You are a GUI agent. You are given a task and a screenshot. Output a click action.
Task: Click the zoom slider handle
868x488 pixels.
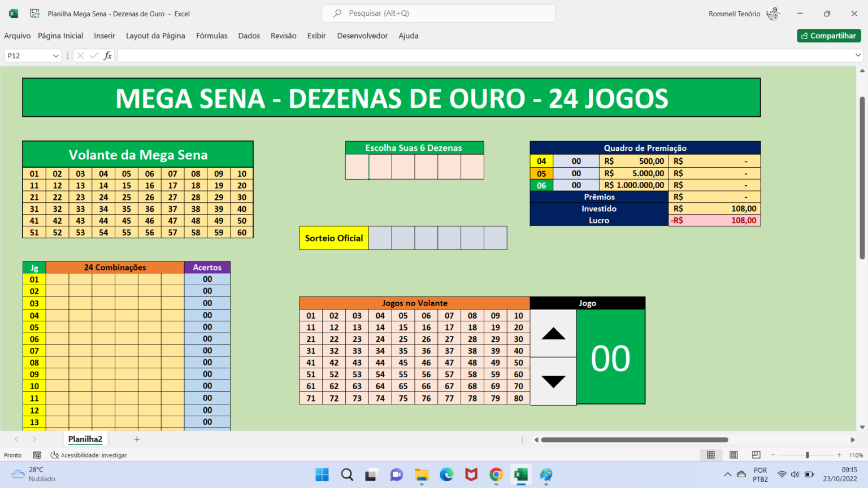point(807,455)
